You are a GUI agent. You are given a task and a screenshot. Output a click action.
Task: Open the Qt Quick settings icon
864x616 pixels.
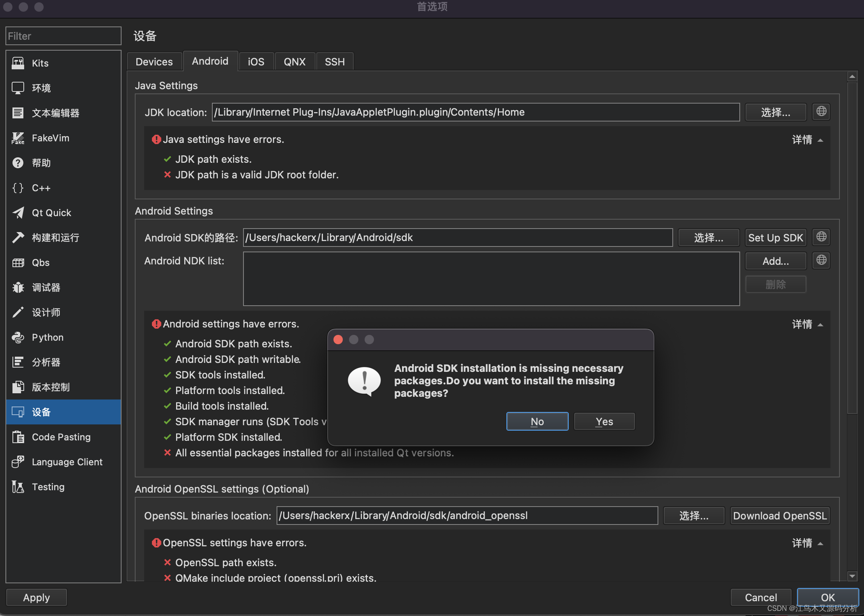(x=18, y=213)
